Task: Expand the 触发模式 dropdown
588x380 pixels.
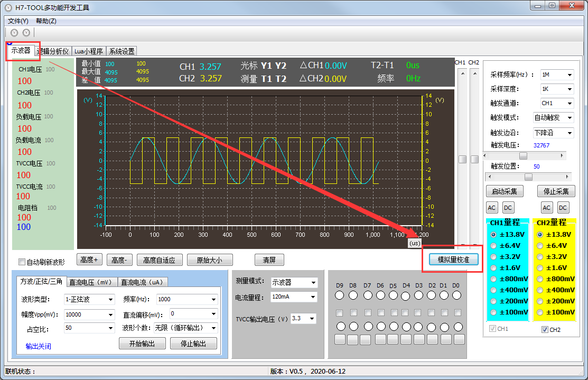Action: point(570,117)
